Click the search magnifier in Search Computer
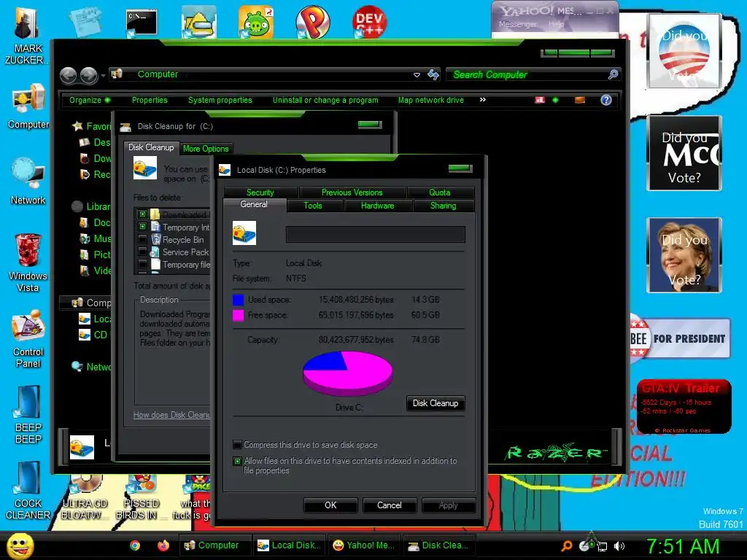Viewport: 747px width, 560px height. click(613, 74)
